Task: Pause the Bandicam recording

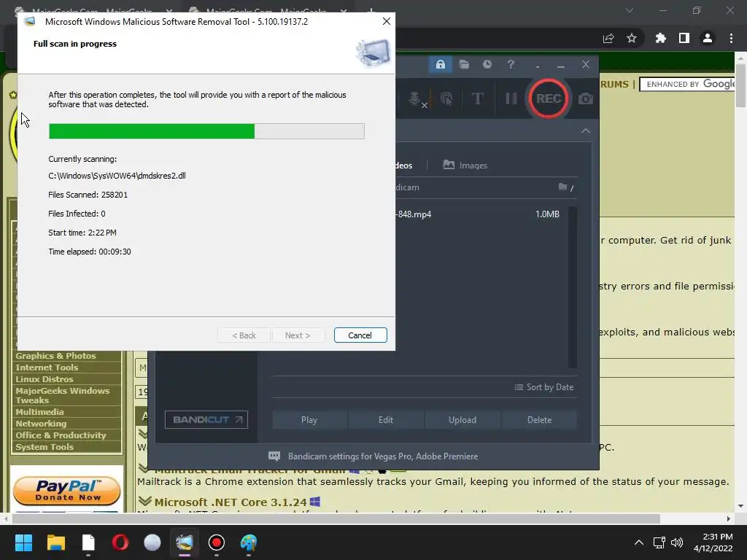Action: [511, 98]
